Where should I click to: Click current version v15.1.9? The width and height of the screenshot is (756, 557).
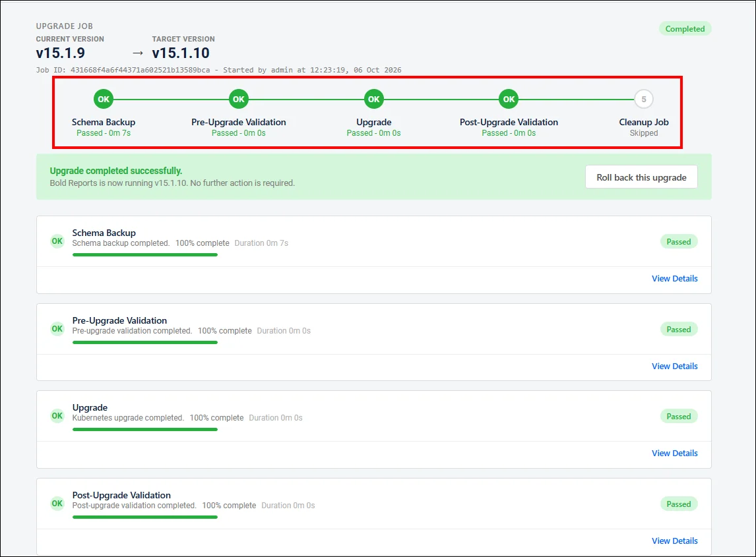60,53
